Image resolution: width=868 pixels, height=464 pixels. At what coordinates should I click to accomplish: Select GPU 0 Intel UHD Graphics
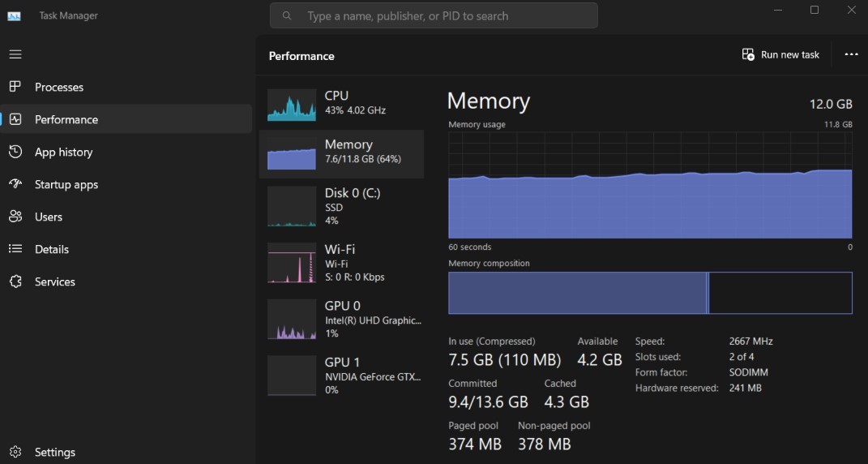tap(341, 320)
